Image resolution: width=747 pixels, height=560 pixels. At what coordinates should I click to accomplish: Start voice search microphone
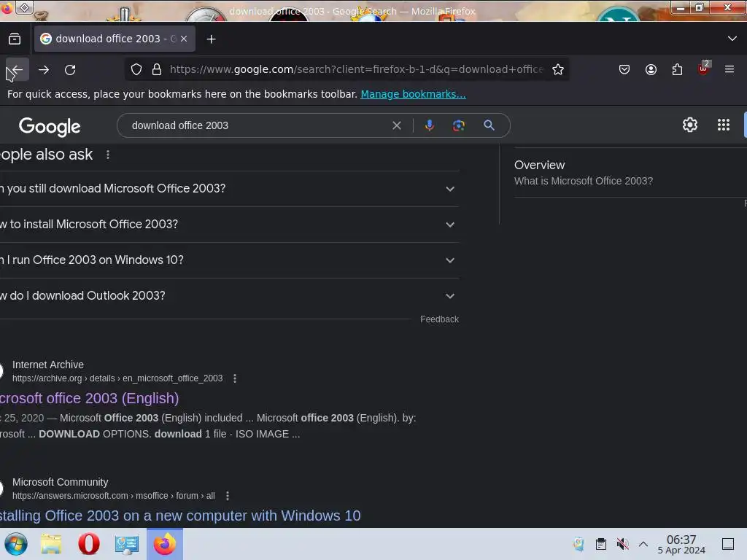pyautogui.click(x=429, y=125)
